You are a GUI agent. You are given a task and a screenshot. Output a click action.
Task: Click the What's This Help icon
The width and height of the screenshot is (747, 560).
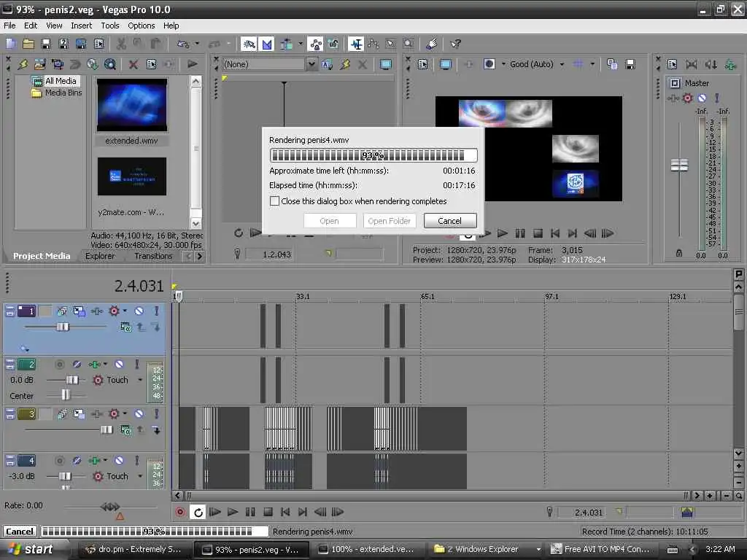(x=455, y=44)
